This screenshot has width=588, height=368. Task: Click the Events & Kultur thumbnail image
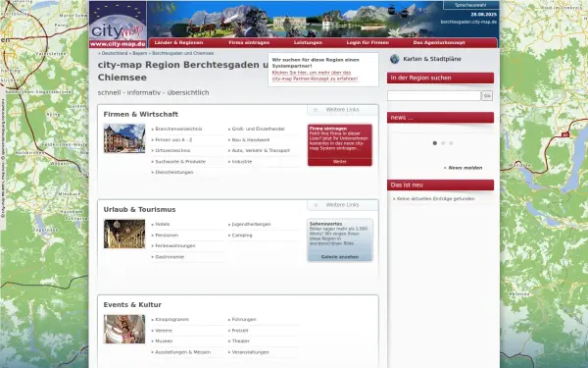[124, 330]
